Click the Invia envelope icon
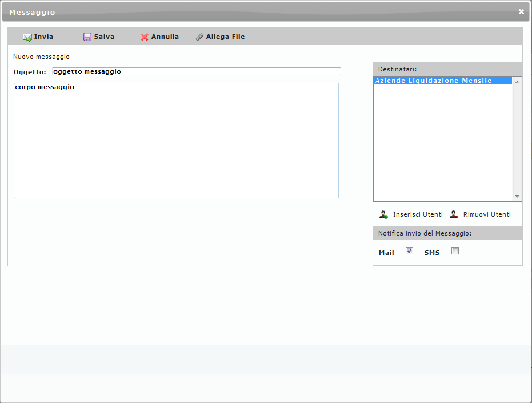Screen dimensions: 532x403 coord(27,37)
